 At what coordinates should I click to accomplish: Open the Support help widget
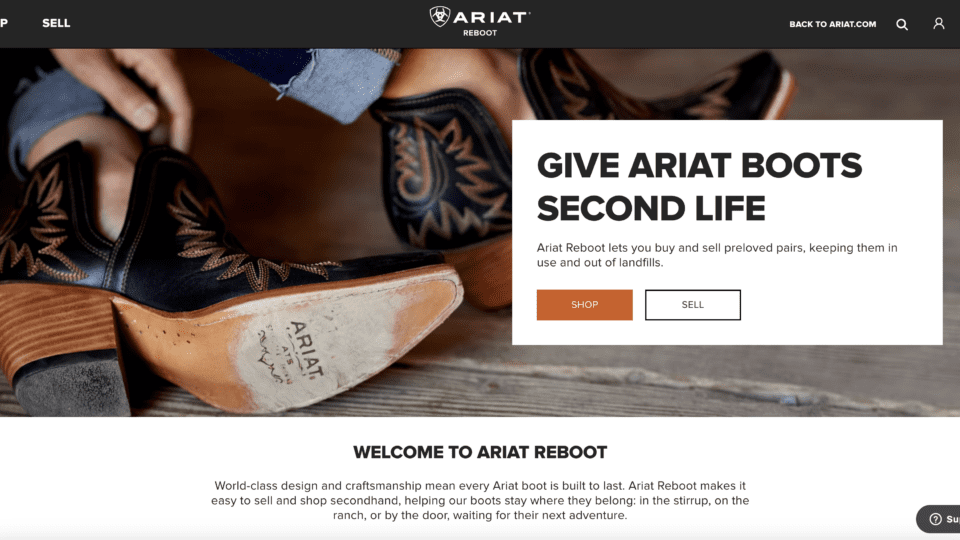coord(939,519)
